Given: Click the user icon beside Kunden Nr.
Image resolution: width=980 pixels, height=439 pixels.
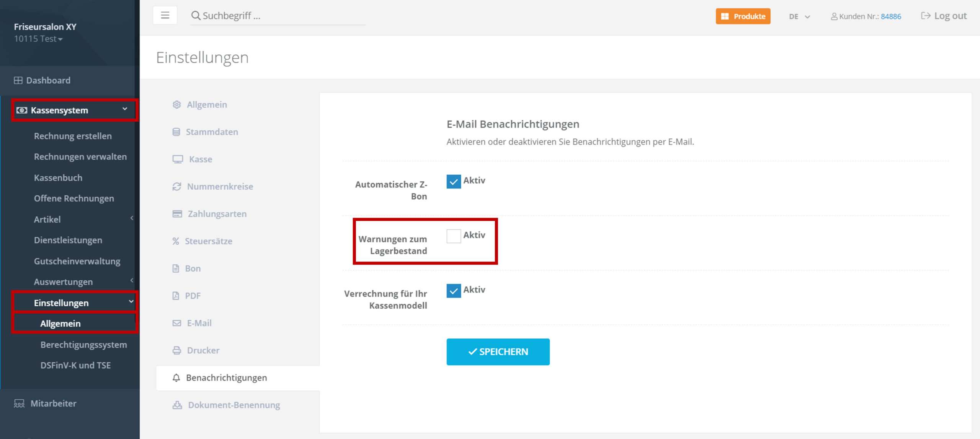Looking at the screenshot, I should point(834,16).
